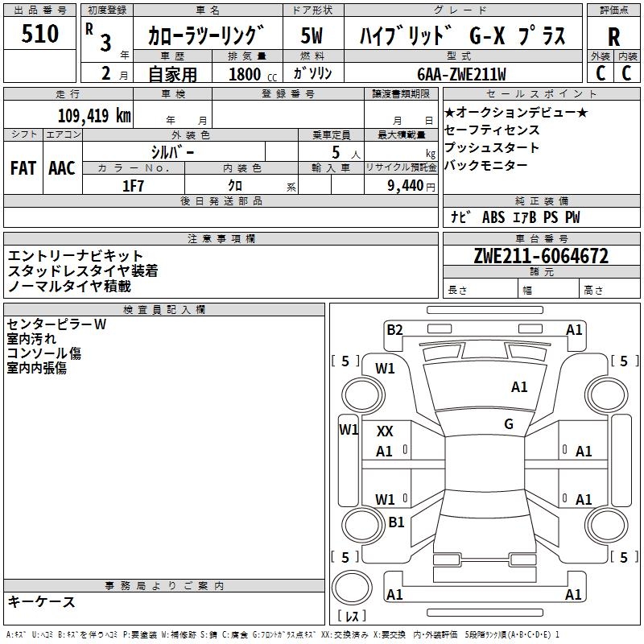Image resolution: width=644 pixels, height=644 pixels.
Task: Select the fuel type ガソリン
Action: [312, 73]
